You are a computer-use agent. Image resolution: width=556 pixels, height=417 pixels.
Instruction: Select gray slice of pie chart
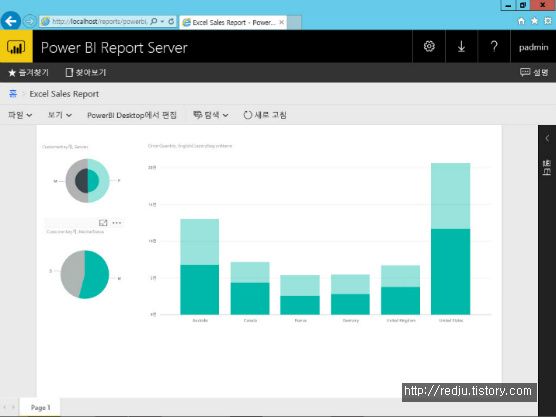pos(72,273)
